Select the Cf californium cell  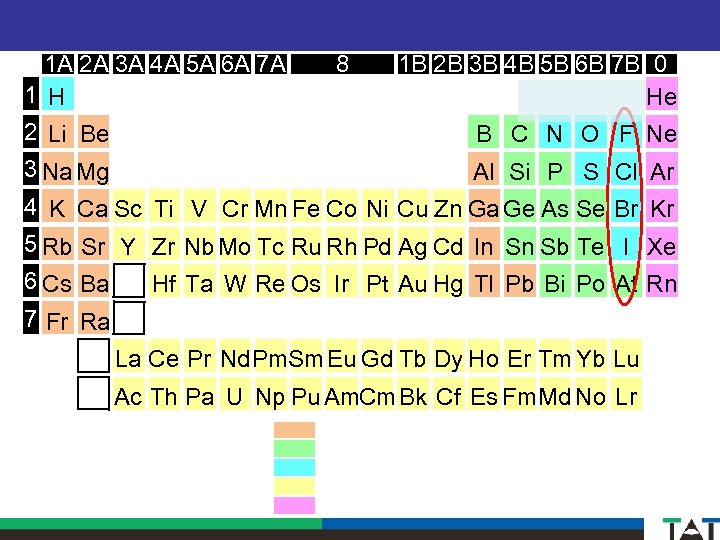(448, 394)
